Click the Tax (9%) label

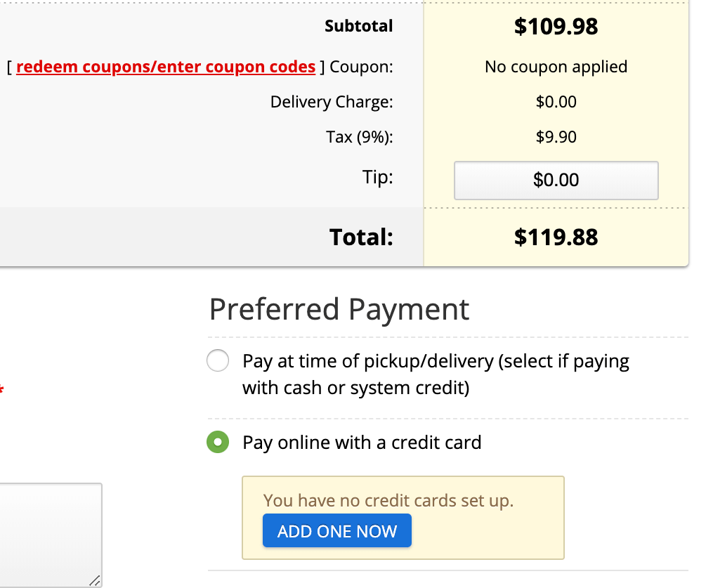pyautogui.click(x=359, y=136)
